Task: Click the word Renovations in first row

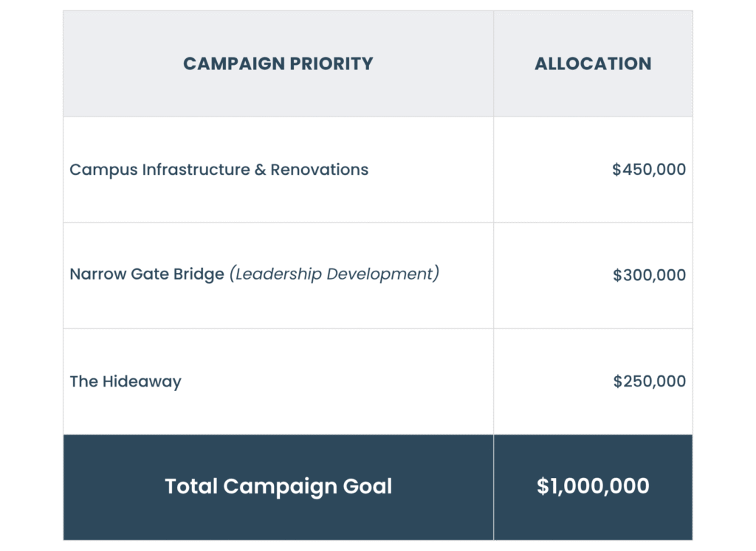Action: [x=319, y=170]
